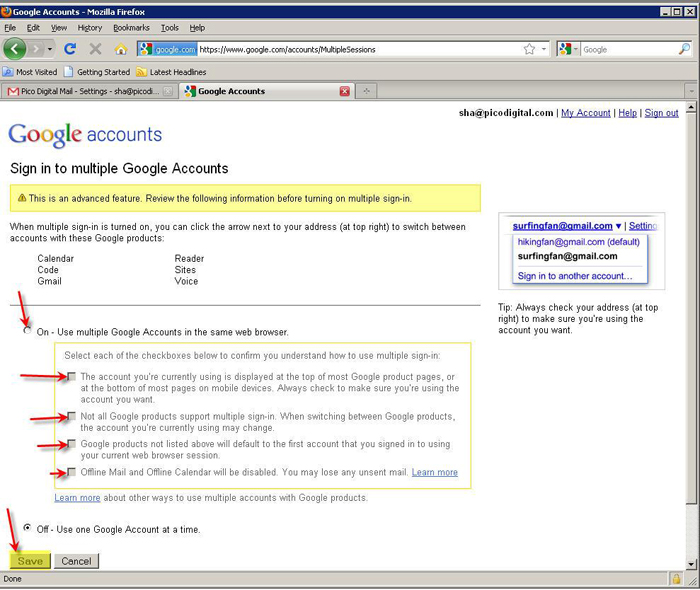Open a new tab with the plus button
The width and height of the screenshot is (700, 590).
(367, 91)
